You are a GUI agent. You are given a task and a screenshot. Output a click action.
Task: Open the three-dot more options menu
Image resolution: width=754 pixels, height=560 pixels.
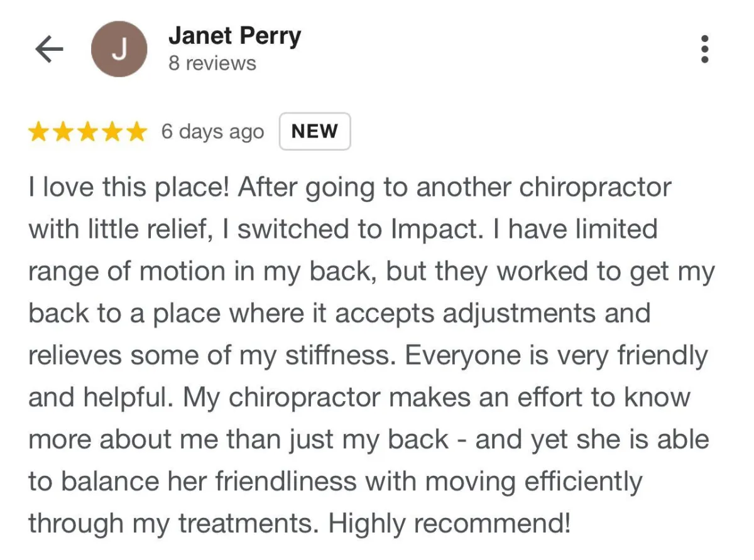(705, 49)
